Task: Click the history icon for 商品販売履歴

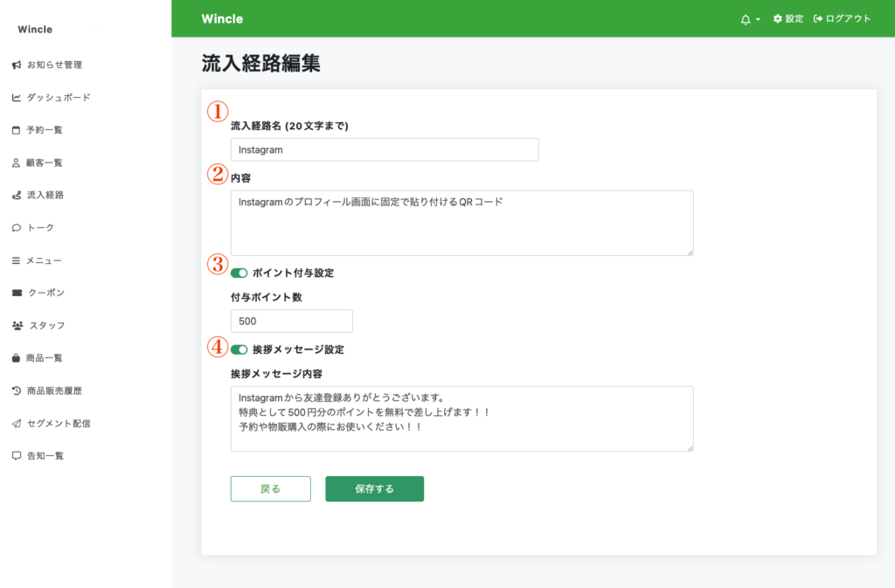Action: pyautogui.click(x=16, y=391)
